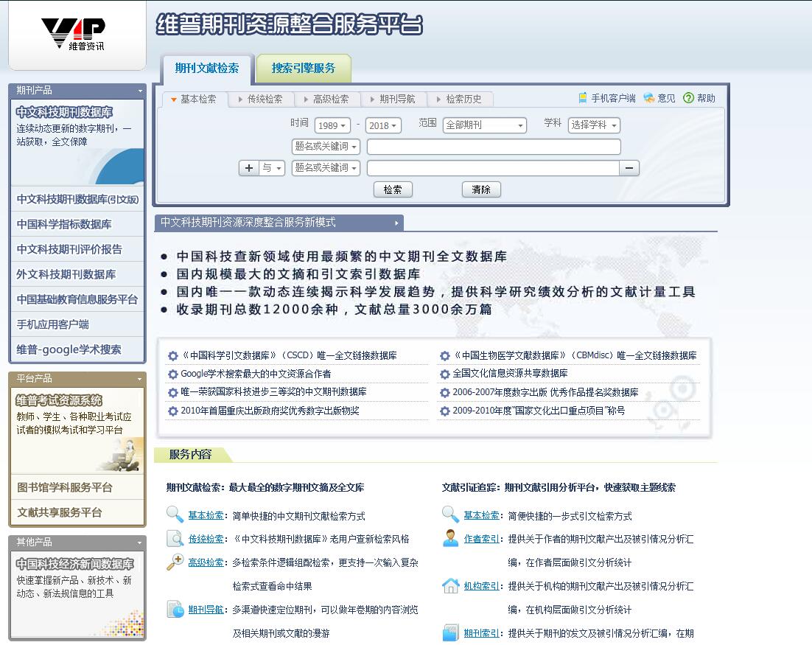Click gear icon before 重庆出版政府奖 entry
Image resolution: width=812 pixels, height=645 pixels.
click(x=173, y=411)
